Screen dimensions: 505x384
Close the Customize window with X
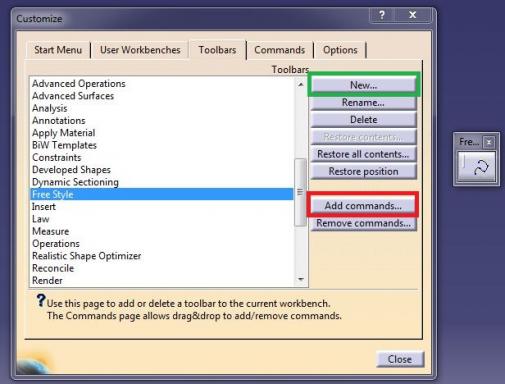[413, 15]
